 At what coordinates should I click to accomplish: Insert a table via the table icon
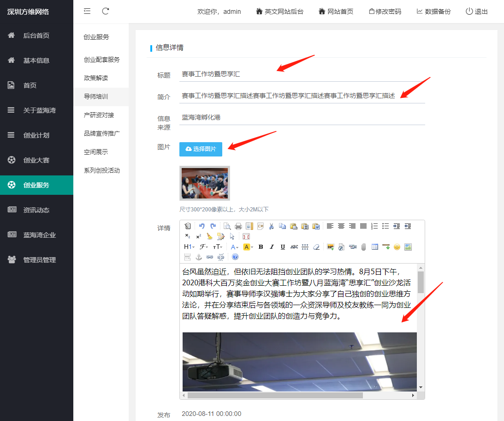(x=375, y=247)
